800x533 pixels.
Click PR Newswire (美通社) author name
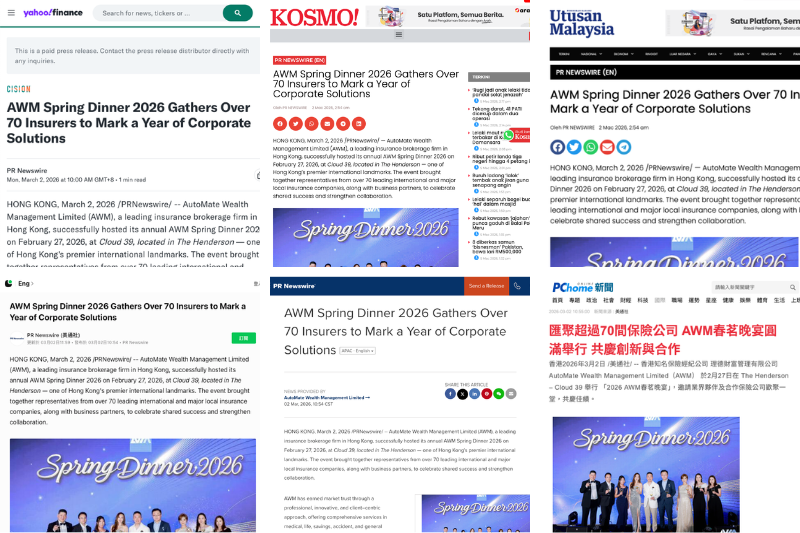(54, 335)
